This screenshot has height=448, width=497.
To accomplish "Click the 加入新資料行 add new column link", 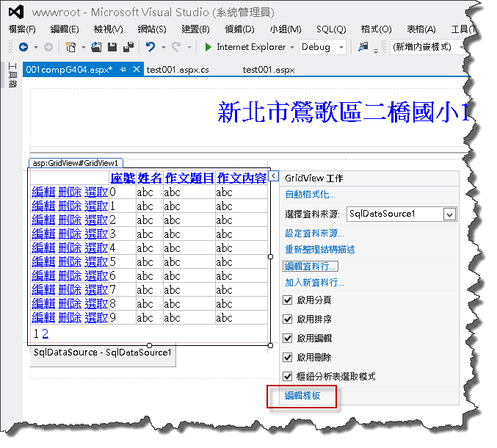I will 314,282.
